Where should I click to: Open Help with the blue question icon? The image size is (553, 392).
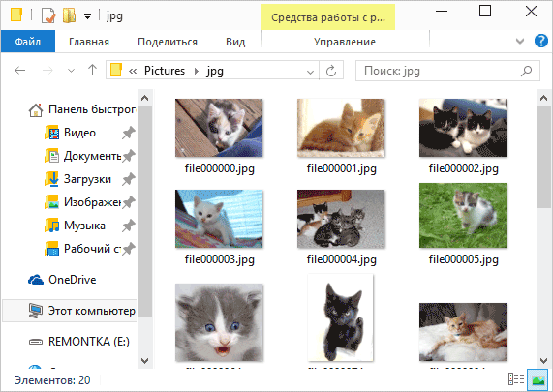pos(541,41)
